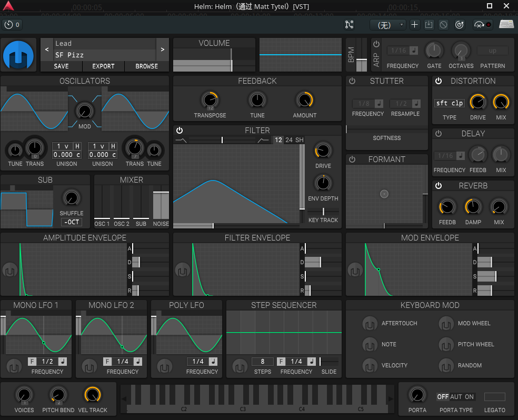Click the Mono LFO 2 modulation icon
518x420 pixels.
[89, 366]
